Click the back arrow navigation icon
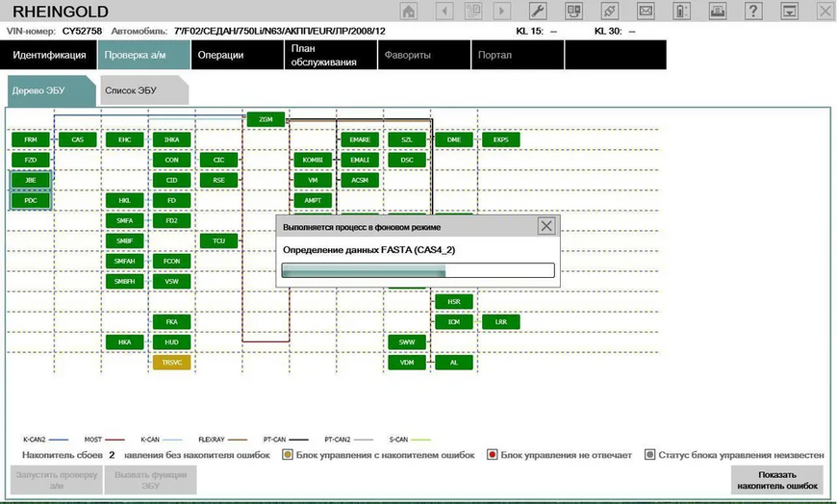 (x=444, y=11)
